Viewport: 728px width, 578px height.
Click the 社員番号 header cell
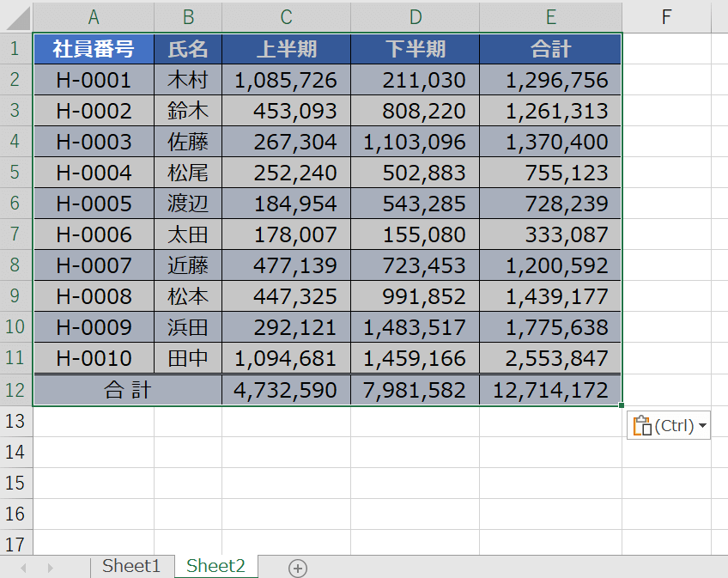[94, 49]
